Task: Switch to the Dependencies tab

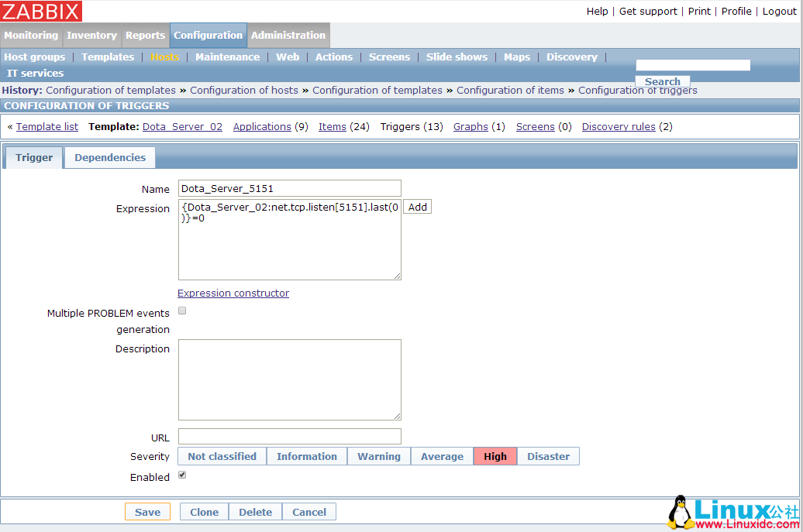Action: 110,157
